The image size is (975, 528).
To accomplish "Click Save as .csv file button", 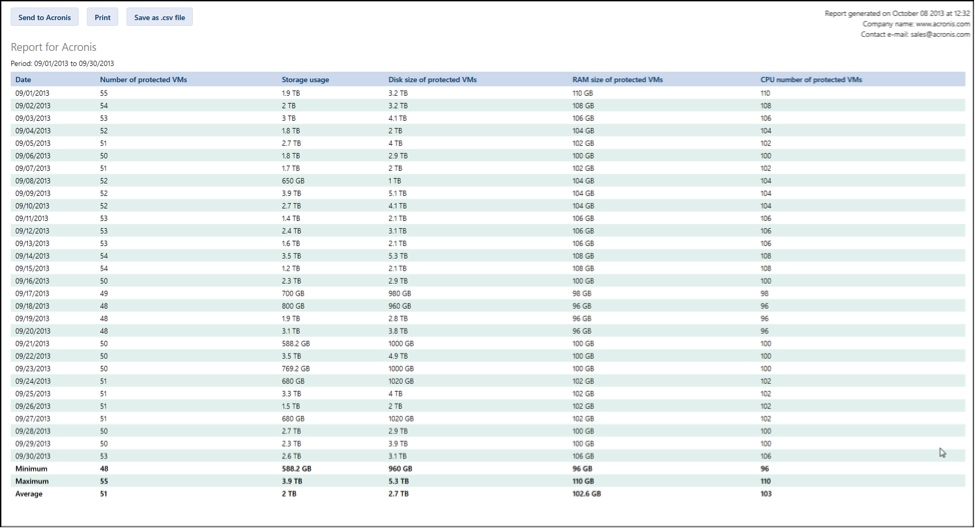I will (160, 17).
